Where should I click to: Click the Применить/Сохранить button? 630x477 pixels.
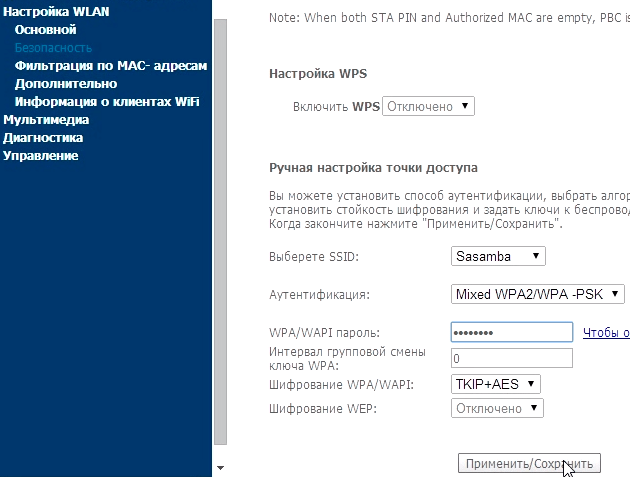pyautogui.click(x=530, y=464)
